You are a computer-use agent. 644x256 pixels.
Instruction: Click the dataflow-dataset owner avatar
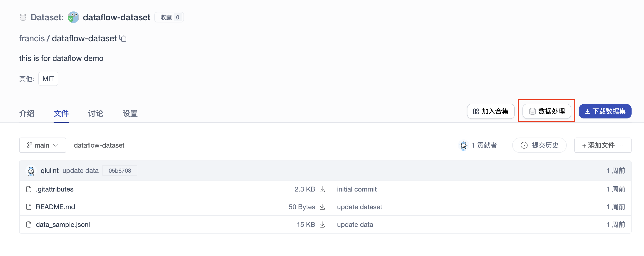coord(73,17)
